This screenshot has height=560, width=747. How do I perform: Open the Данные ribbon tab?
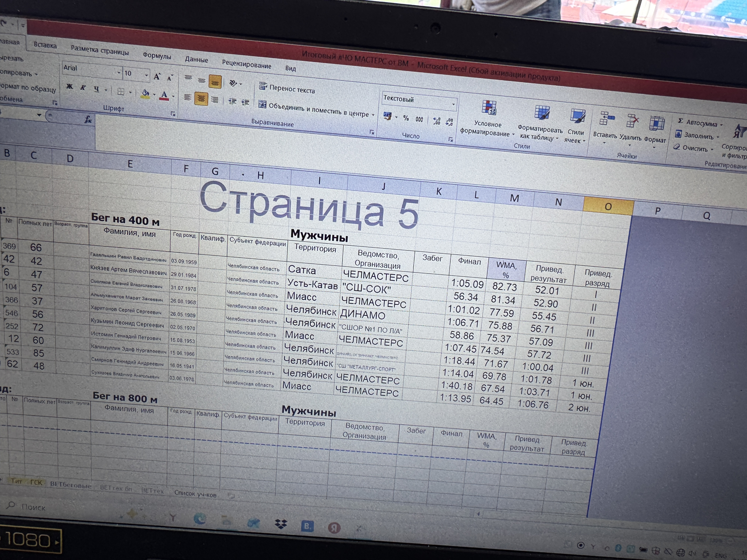coord(197,60)
